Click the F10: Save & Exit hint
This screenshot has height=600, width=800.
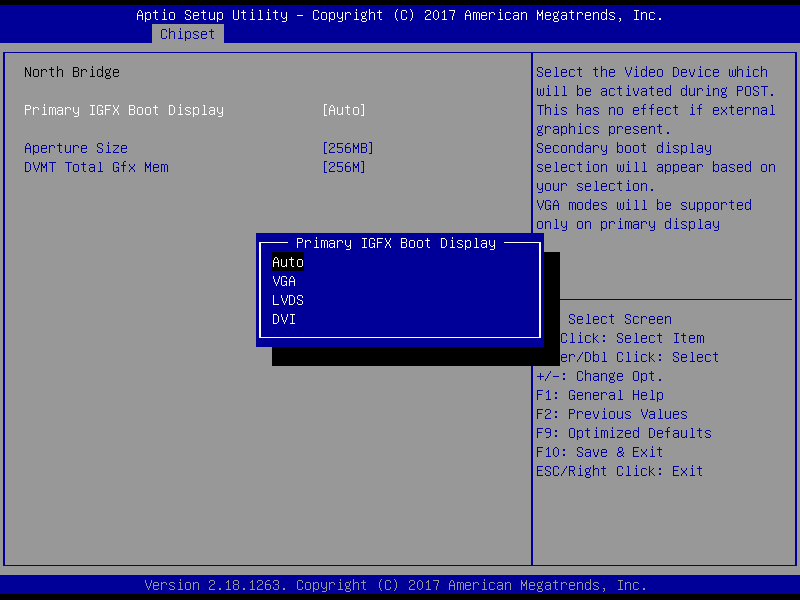click(x=600, y=452)
